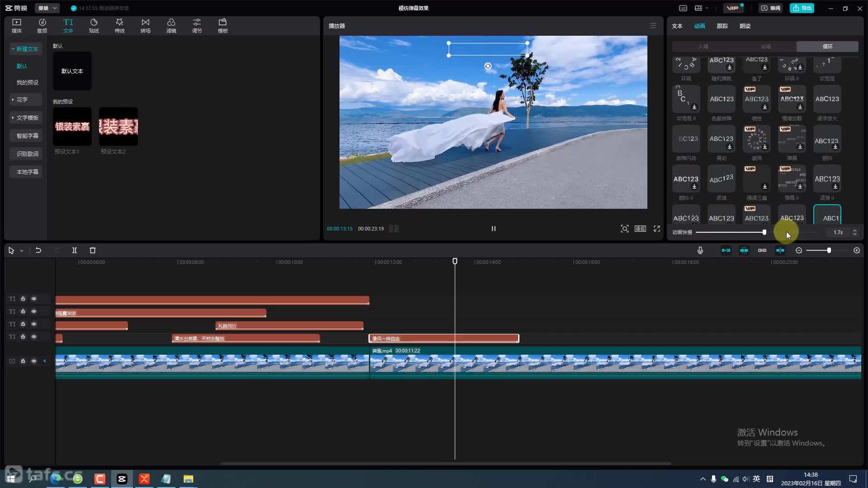This screenshot has height=488, width=868.
Task: Click the delete trash icon in timeline toolbar
Action: click(93, 250)
